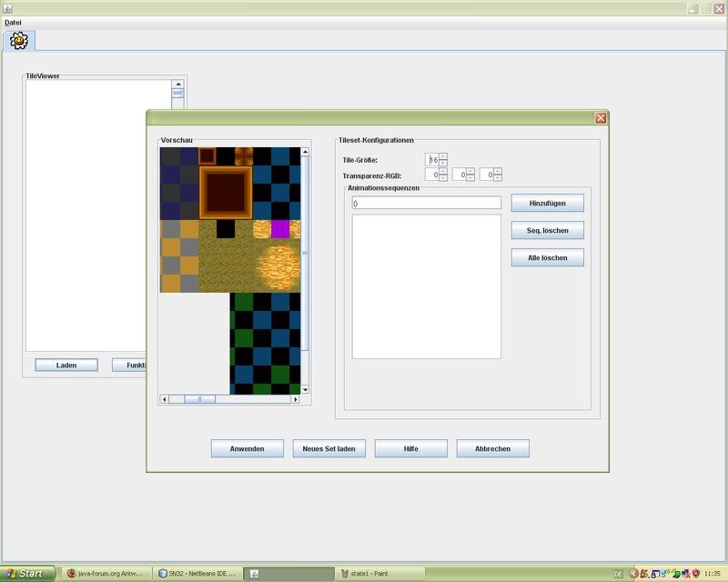Click the taskbar clock showing 11:35
The width and height of the screenshot is (728, 582).
coord(713,574)
